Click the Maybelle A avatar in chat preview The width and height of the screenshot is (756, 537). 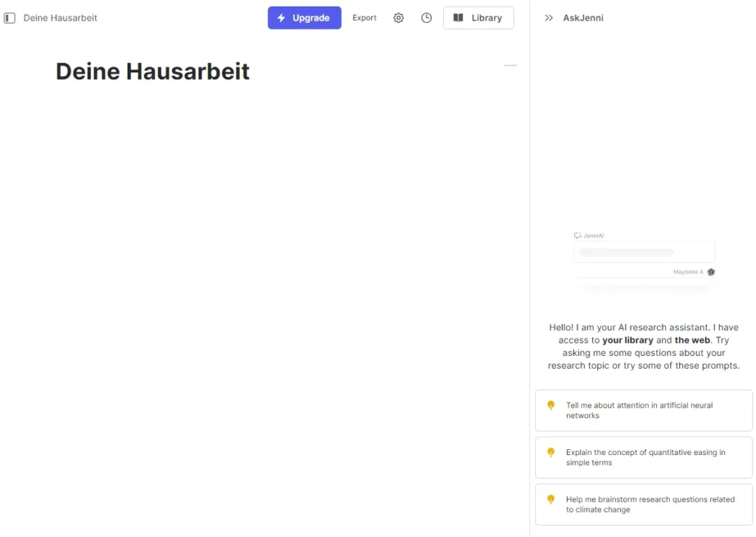(711, 272)
